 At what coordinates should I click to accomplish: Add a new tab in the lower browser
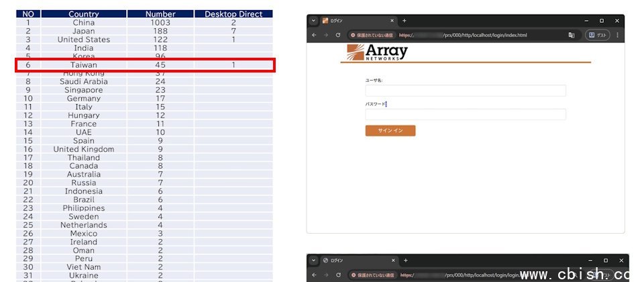405,261
